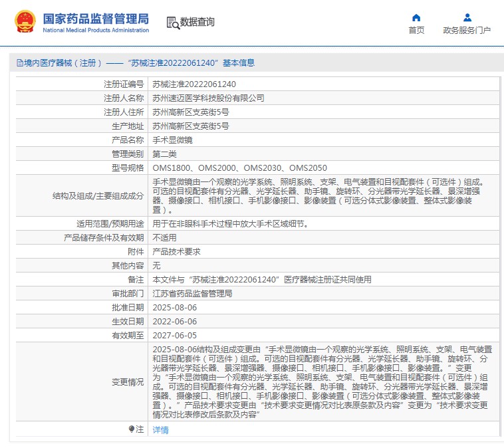The height and width of the screenshot is (448, 504).
Task: Click the document icon before 境内医疗器械
Action: pos(19,63)
